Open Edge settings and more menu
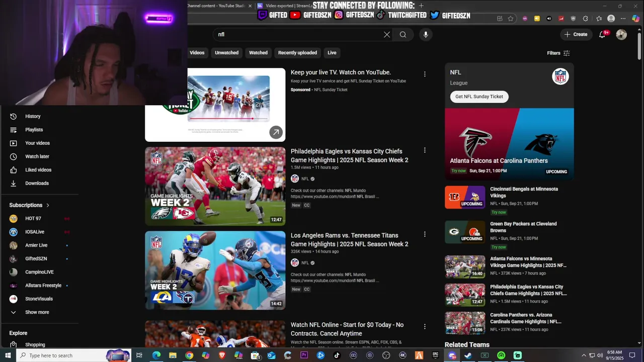This screenshot has width=644, height=362. (x=623, y=19)
